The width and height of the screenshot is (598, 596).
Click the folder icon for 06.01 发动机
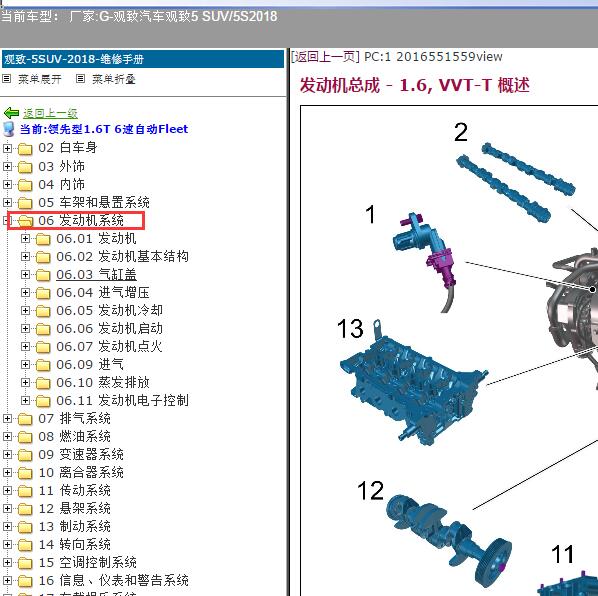click(x=43, y=239)
